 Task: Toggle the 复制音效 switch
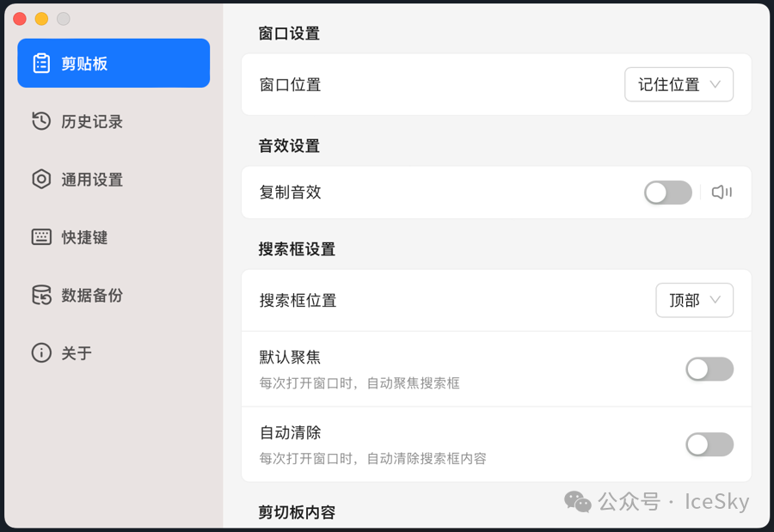pyautogui.click(x=667, y=193)
